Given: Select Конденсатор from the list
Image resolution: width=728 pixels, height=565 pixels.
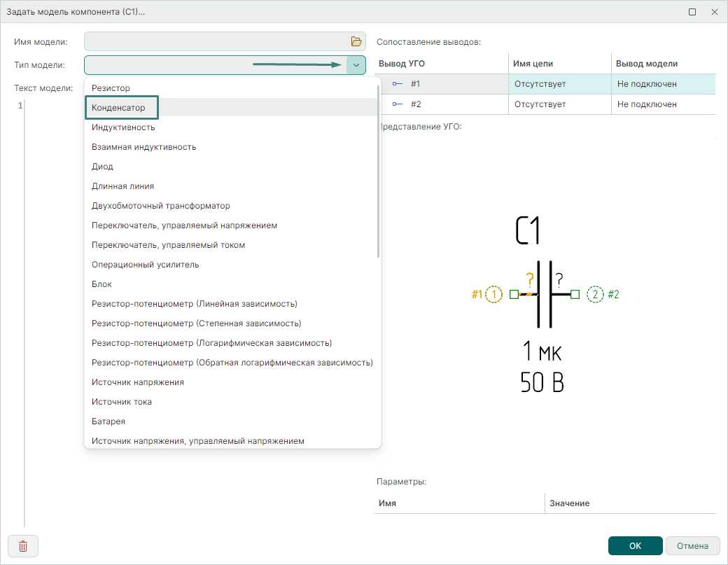Looking at the screenshot, I should point(118,108).
